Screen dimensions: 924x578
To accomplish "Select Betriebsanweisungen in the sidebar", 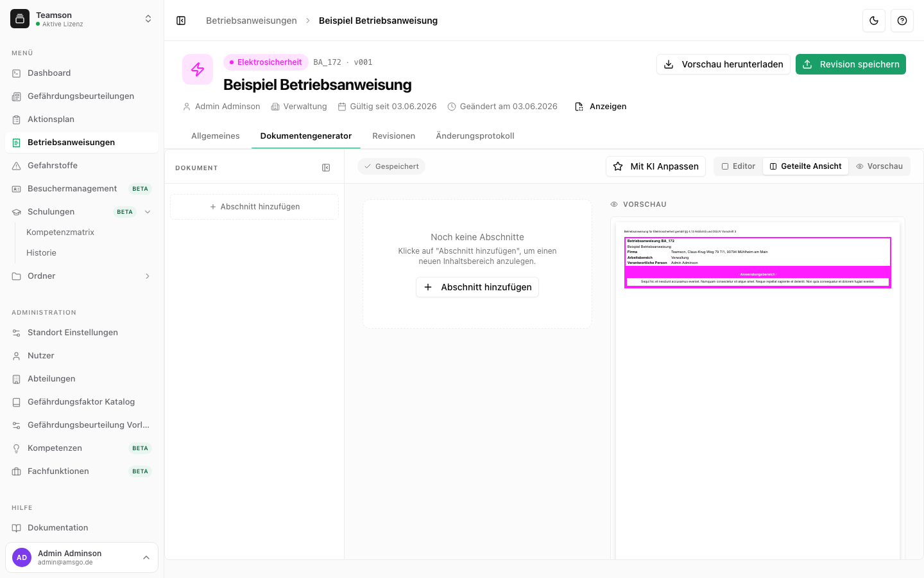I will (x=81, y=143).
